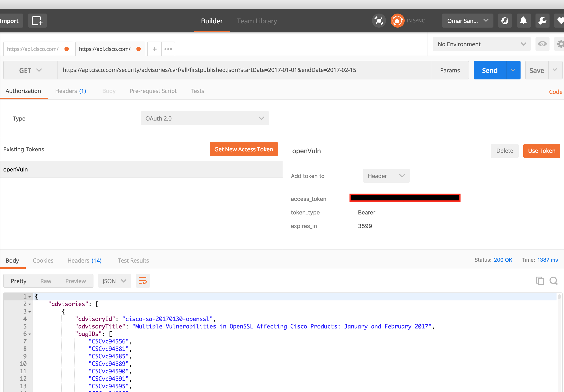Click the "cisco-sa-20170130-openssl" advisoryId value

point(168,319)
